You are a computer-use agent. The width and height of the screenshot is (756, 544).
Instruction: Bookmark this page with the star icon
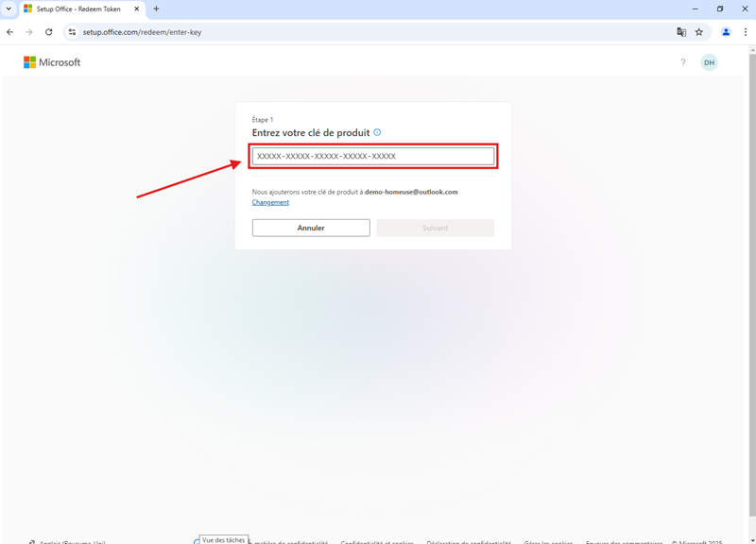tap(699, 32)
